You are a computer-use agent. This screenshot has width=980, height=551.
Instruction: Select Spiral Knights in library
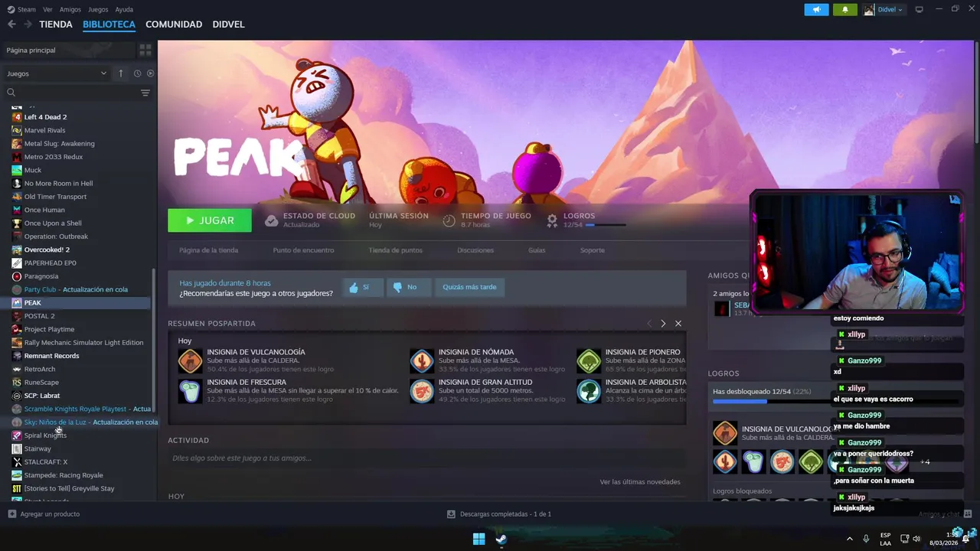pyautogui.click(x=45, y=435)
